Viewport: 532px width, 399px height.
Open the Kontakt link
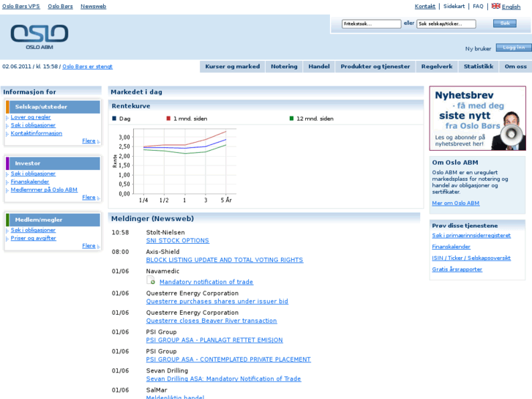[424, 6]
